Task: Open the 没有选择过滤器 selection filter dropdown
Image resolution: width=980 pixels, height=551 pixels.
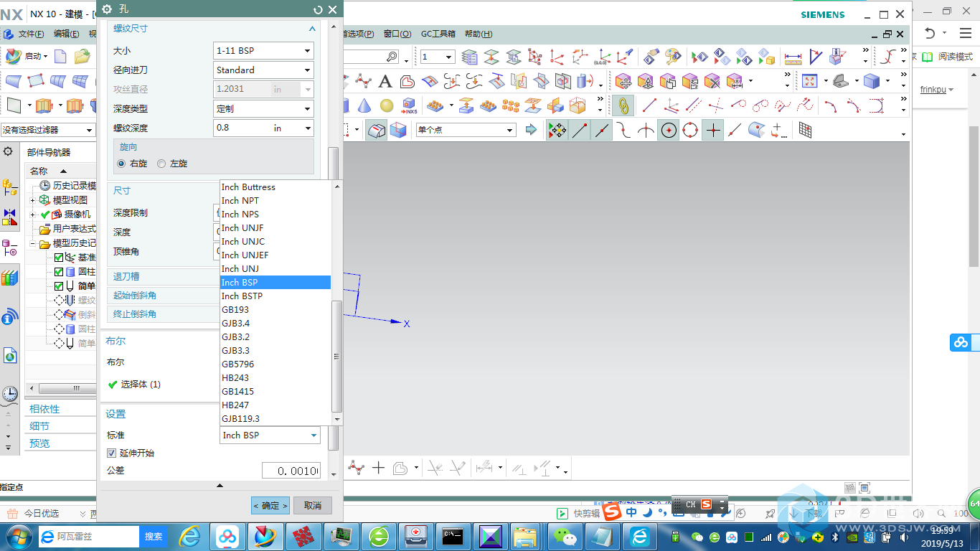Action: pyautogui.click(x=47, y=130)
